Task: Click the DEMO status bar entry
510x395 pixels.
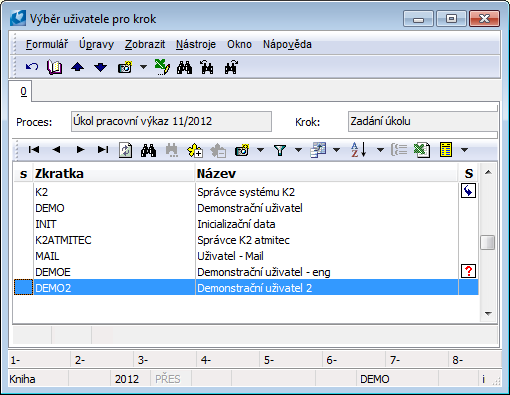Action: point(375,379)
